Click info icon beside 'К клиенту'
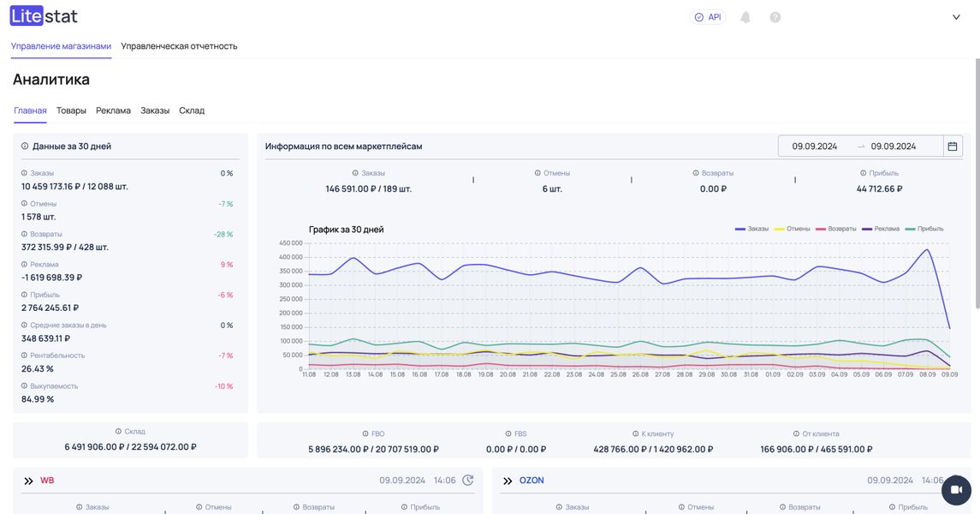Viewport: 980px width, 514px height. tap(636, 433)
